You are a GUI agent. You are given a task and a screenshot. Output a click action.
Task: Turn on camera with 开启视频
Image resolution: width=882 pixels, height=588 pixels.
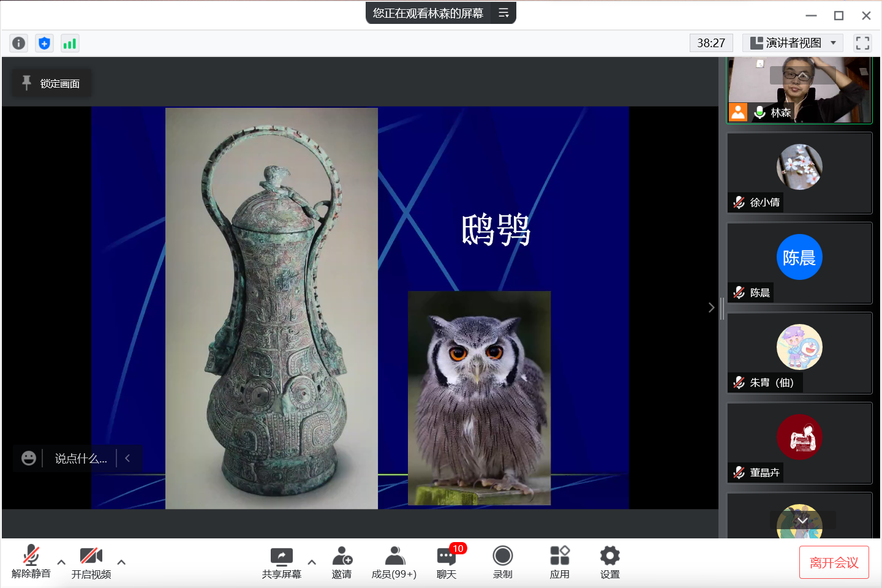click(x=91, y=562)
